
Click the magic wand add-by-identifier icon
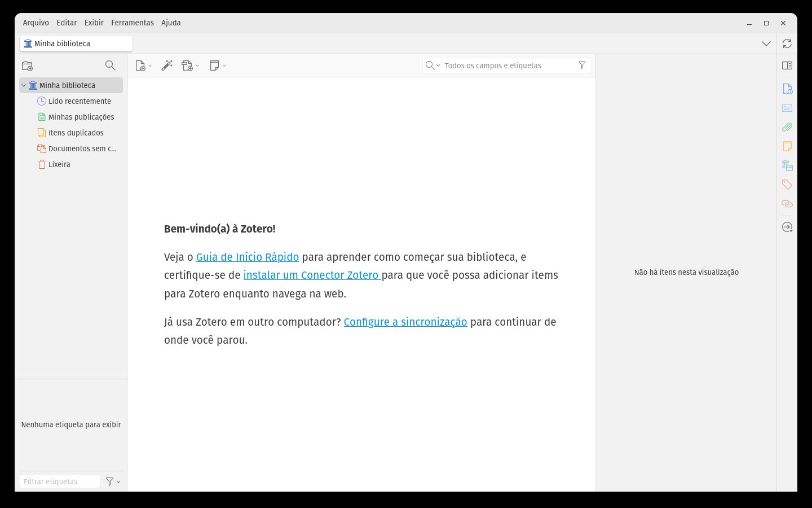click(x=167, y=65)
